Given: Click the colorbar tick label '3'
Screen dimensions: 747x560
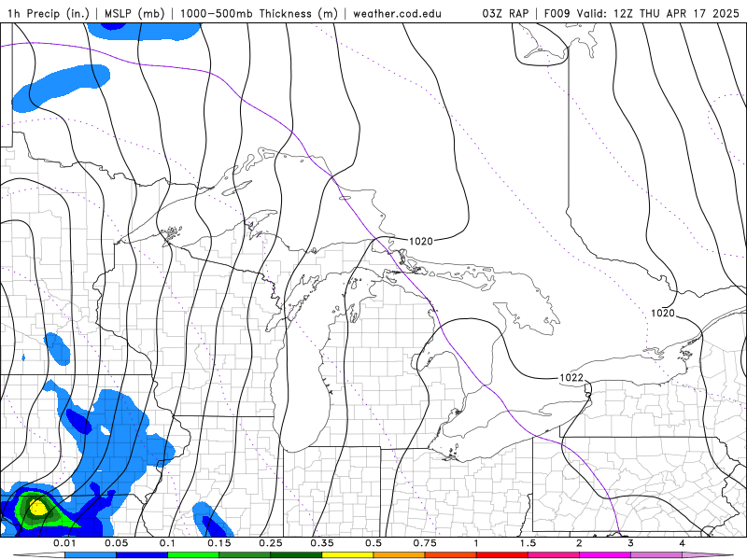Looking at the screenshot, I should [631, 543].
